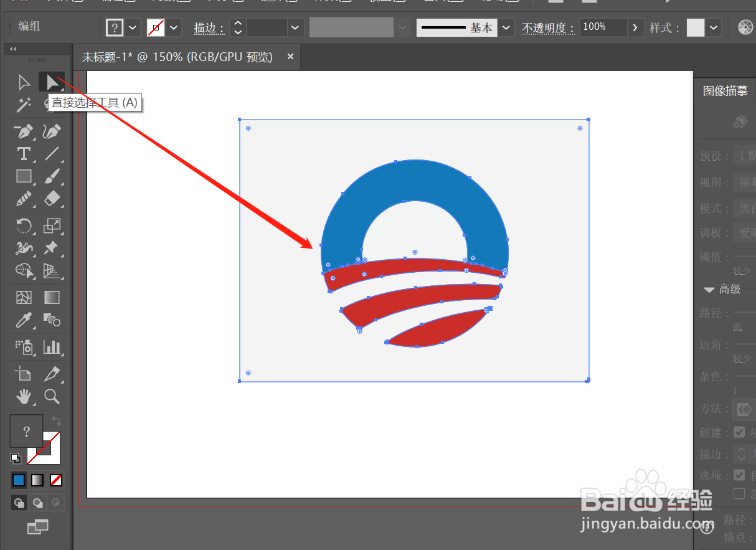Viewport: 756px width, 550px height.
Task: Switch to 未标题-1* document tab
Action: tap(177, 57)
